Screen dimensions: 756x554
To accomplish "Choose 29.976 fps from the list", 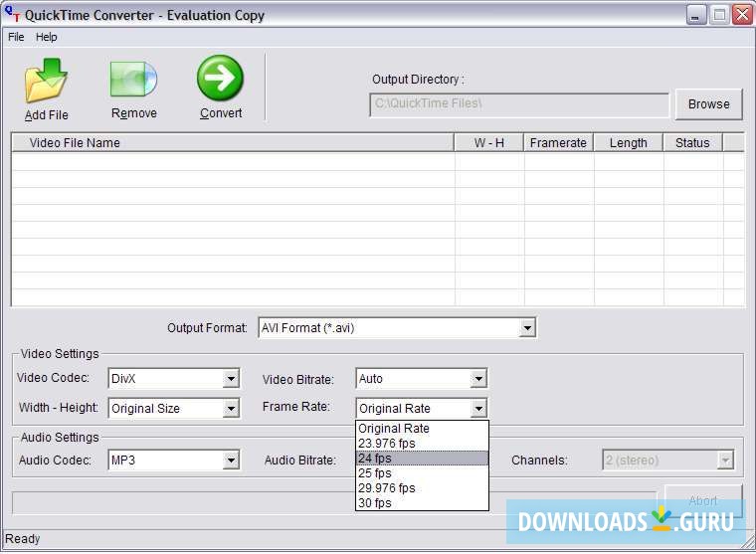I will click(x=422, y=488).
